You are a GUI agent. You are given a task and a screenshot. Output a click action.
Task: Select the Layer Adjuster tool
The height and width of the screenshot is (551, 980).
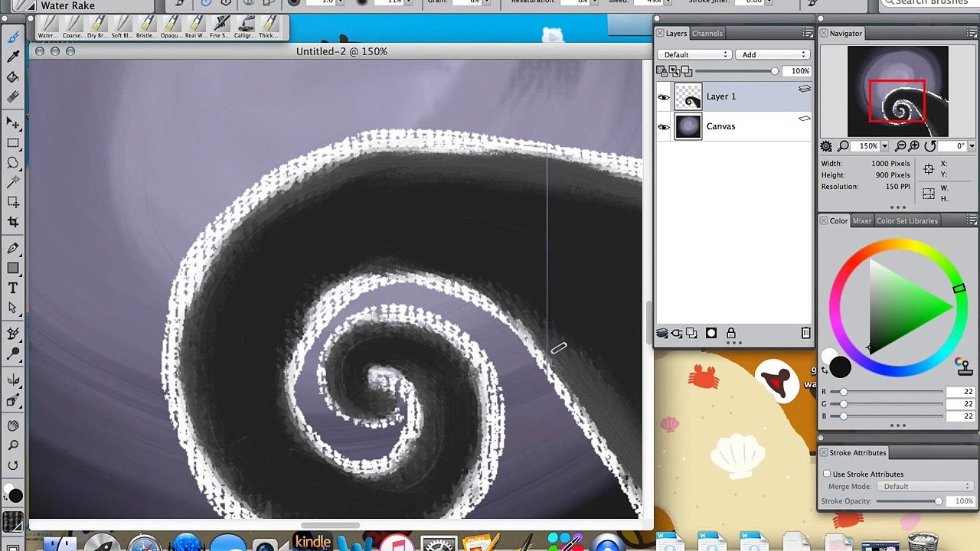13,122
